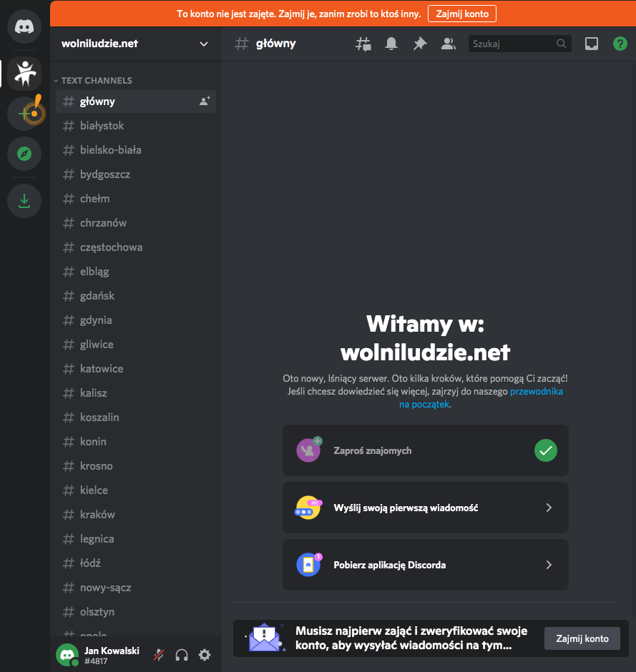Open the inbox icon in header
This screenshot has height=672, width=636.
(592, 44)
